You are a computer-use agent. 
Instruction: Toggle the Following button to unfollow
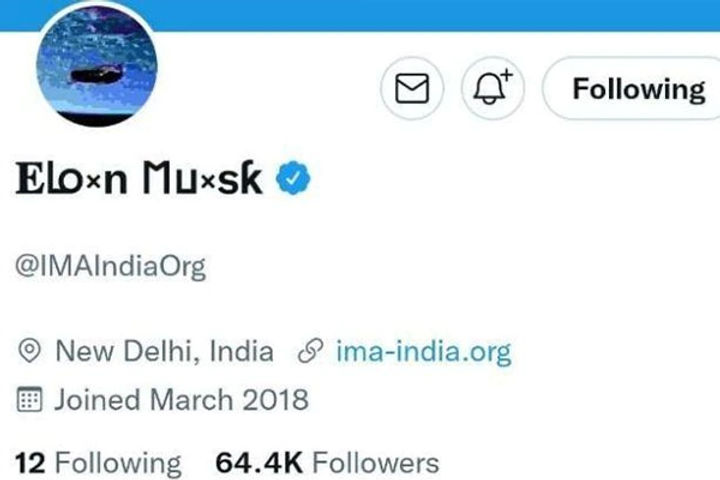pyautogui.click(x=637, y=89)
